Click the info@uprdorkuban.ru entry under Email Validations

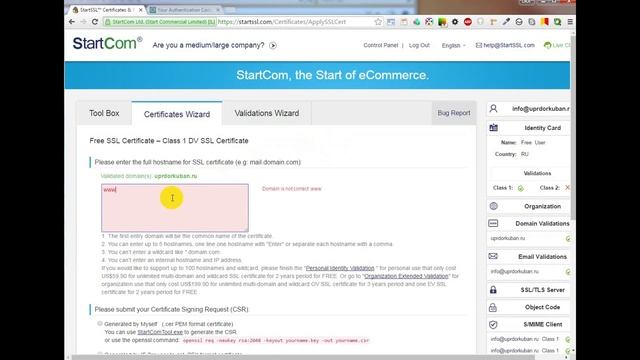[x=514, y=271]
